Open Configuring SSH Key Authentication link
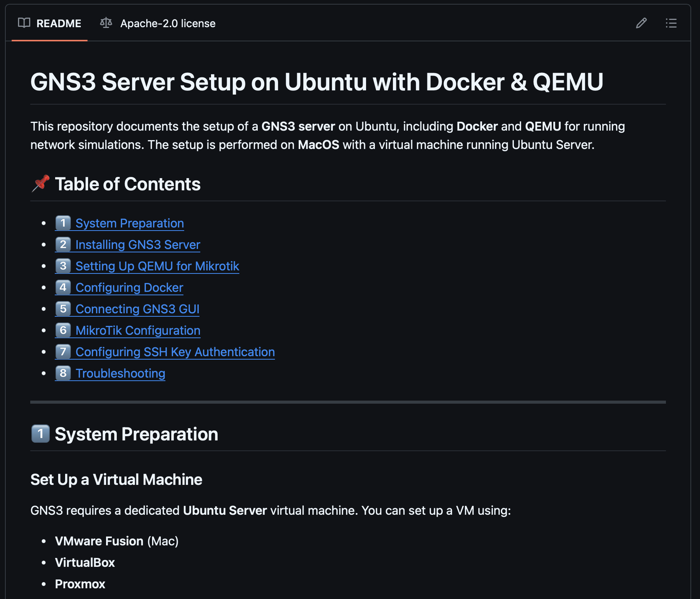The image size is (700, 599). click(165, 352)
